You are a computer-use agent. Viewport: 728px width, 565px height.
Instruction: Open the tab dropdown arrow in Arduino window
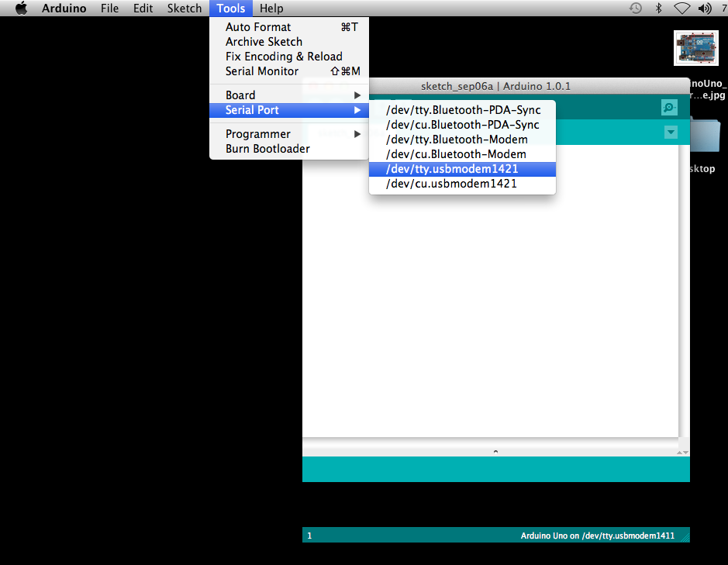point(671,133)
